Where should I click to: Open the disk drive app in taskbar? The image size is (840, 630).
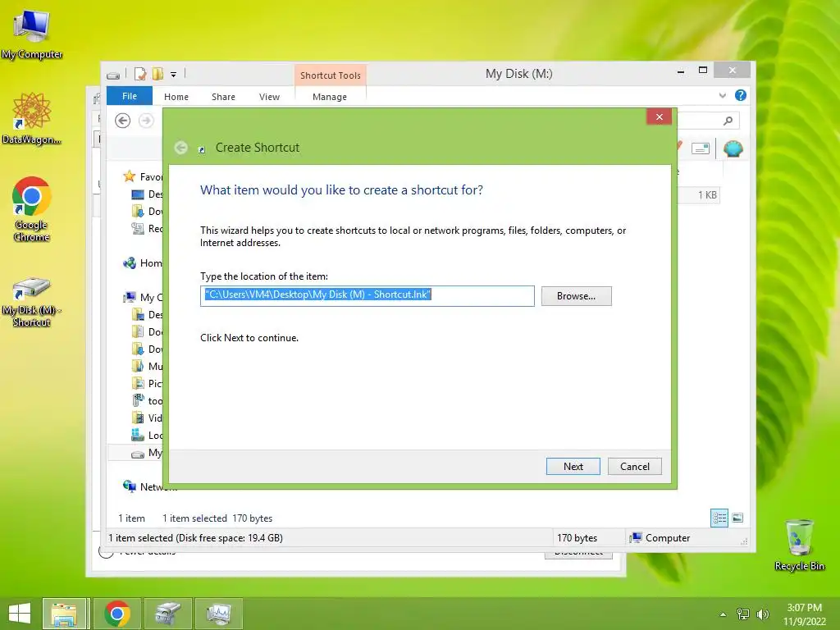[x=168, y=614]
